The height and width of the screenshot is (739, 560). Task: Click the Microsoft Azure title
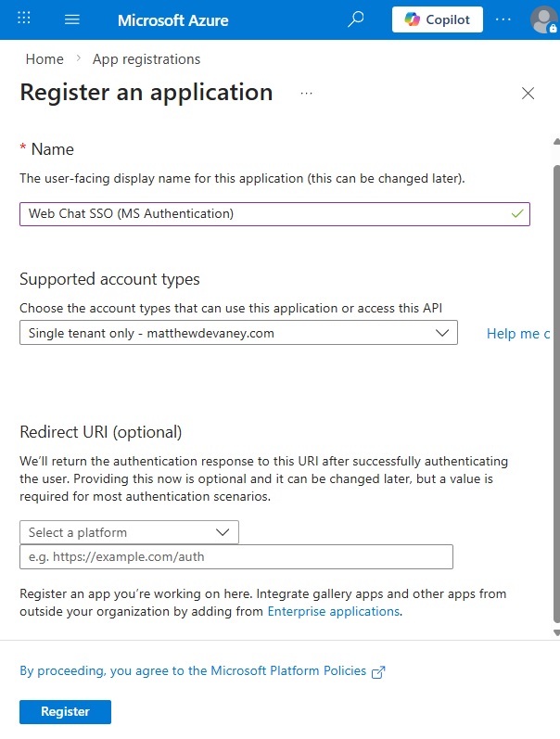pyautogui.click(x=173, y=19)
